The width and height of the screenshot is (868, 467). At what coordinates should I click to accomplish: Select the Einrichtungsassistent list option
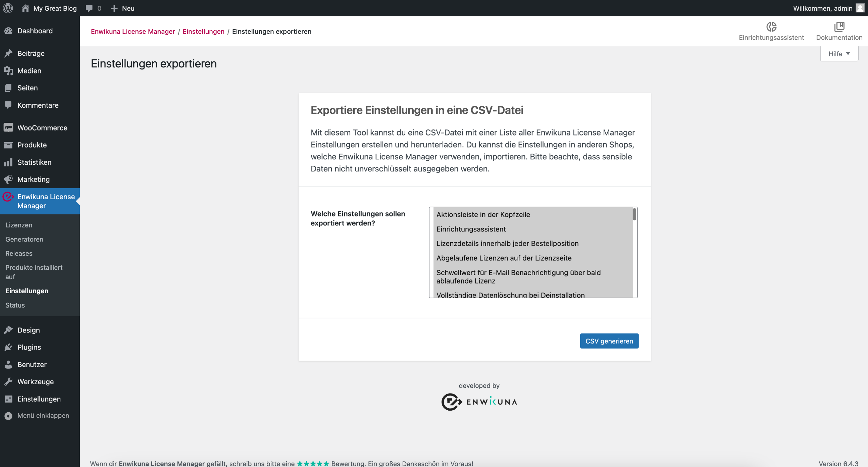click(471, 229)
